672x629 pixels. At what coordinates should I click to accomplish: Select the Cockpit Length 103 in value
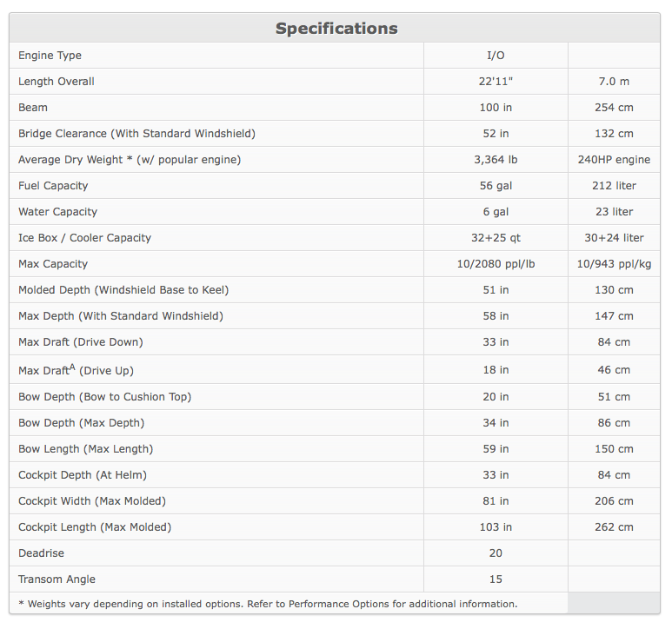pyautogui.click(x=496, y=527)
